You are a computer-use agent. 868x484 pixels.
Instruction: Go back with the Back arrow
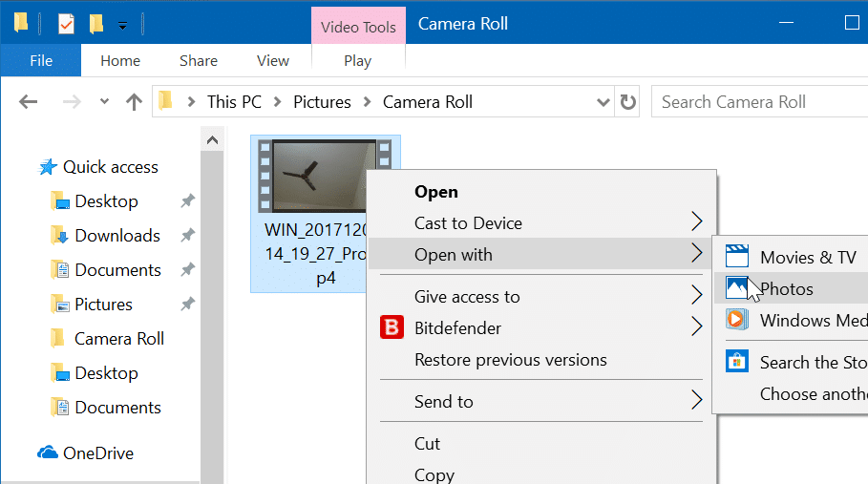tap(29, 102)
